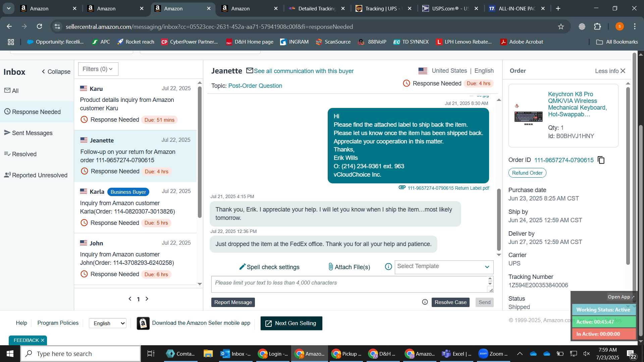644x362 pixels.
Task: Open the Keychron K8 Pro product link
Action: click(577, 104)
